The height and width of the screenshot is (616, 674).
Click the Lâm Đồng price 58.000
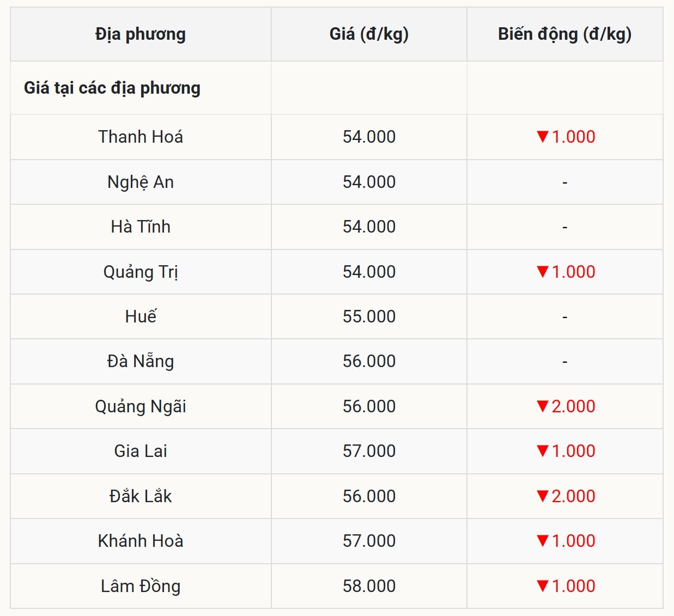pos(369,586)
